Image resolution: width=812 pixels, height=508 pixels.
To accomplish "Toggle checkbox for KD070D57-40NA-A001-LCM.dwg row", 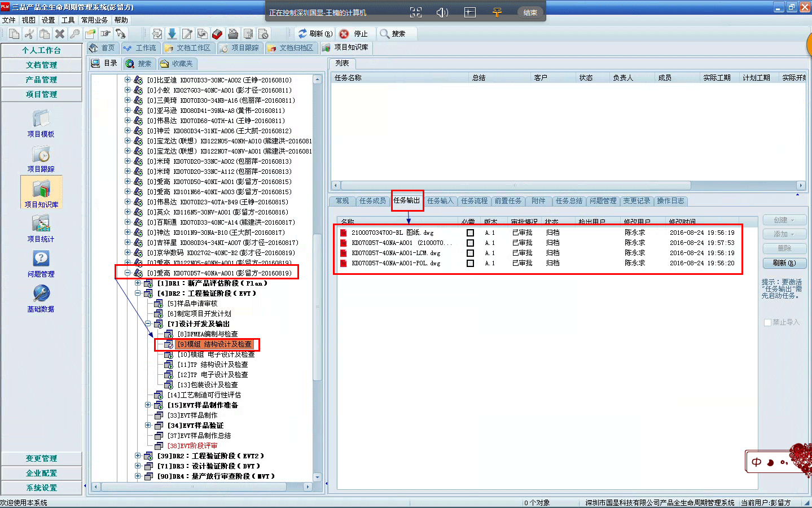I will (x=470, y=253).
